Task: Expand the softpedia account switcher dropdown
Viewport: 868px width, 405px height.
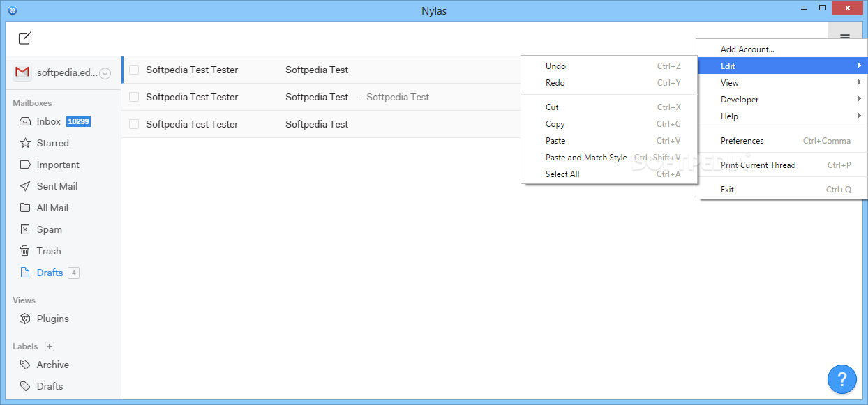Action: click(105, 73)
